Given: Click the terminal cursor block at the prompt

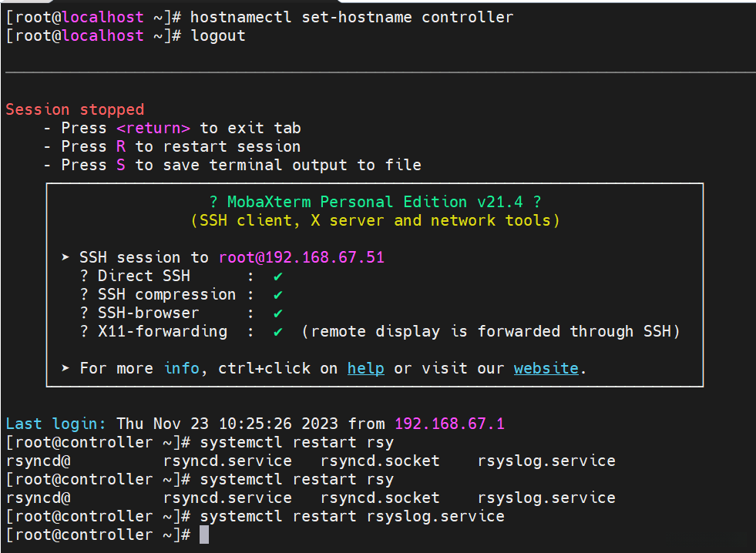Looking at the screenshot, I should coord(204,535).
